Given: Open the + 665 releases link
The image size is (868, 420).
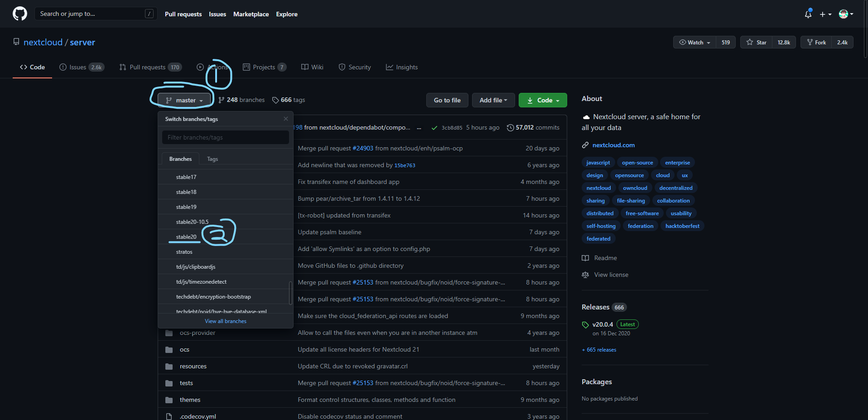Looking at the screenshot, I should click(599, 350).
